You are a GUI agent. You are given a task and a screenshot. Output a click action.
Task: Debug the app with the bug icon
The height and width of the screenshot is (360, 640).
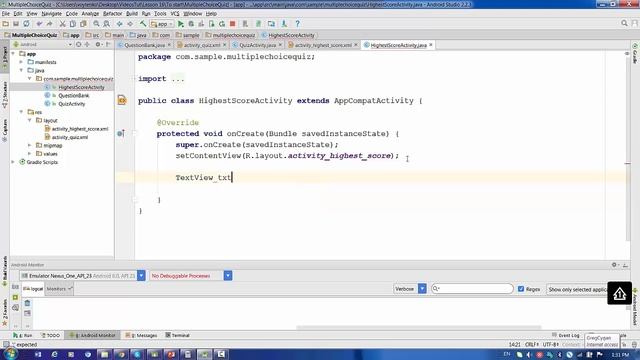[191, 24]
